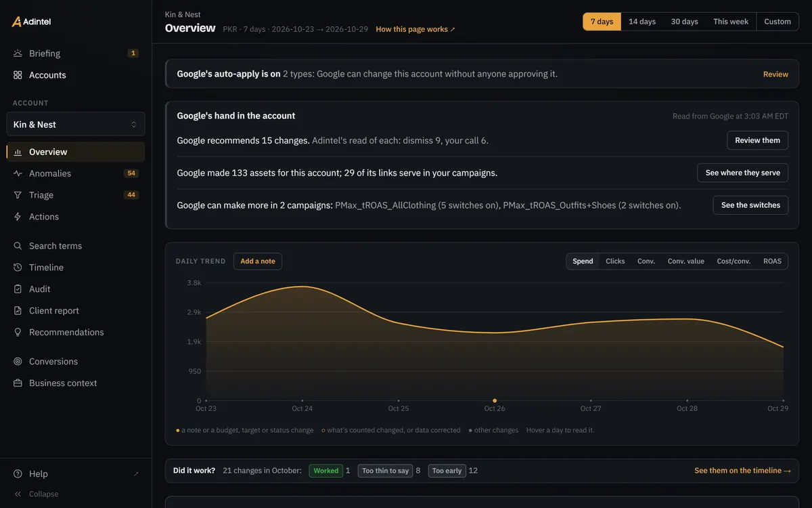Open See them on the timeline link

coord(742,471)
